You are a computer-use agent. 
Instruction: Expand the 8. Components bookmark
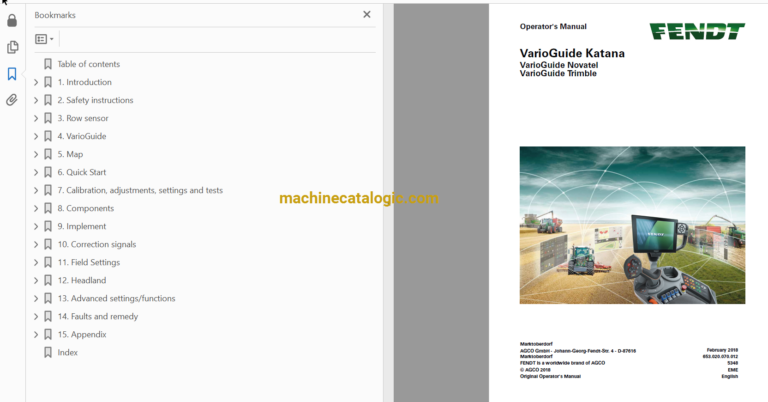[x=36, y=209]
